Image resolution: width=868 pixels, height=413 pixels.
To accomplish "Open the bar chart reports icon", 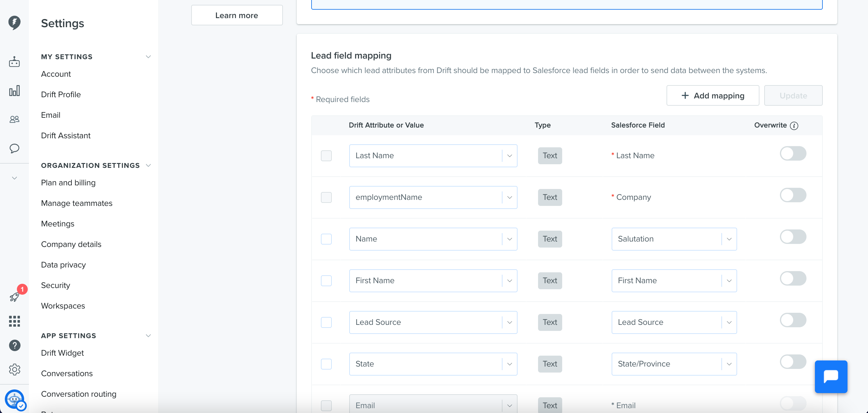I will click(14, 91).
